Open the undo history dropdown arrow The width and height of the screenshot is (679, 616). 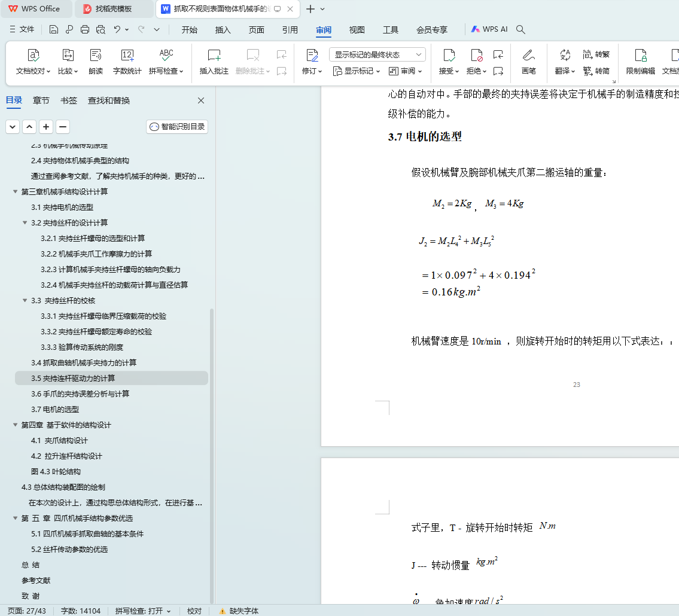(127, 29)
